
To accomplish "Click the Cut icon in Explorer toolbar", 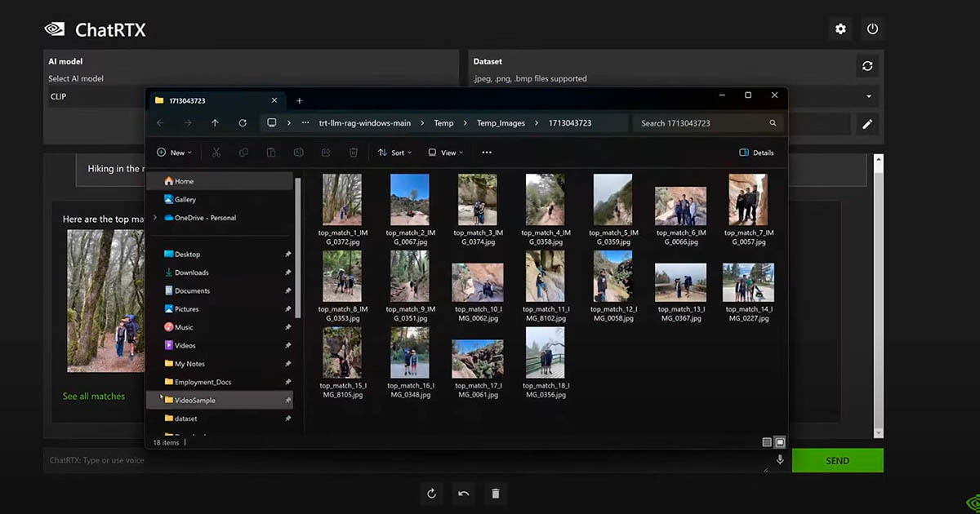I will click(x=216, y=153).
